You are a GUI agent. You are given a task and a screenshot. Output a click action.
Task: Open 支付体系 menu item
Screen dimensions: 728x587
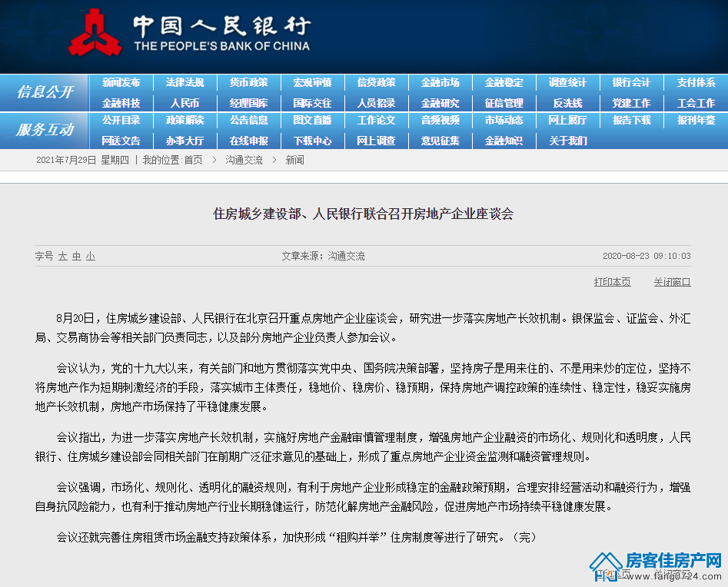click(696, 83)
